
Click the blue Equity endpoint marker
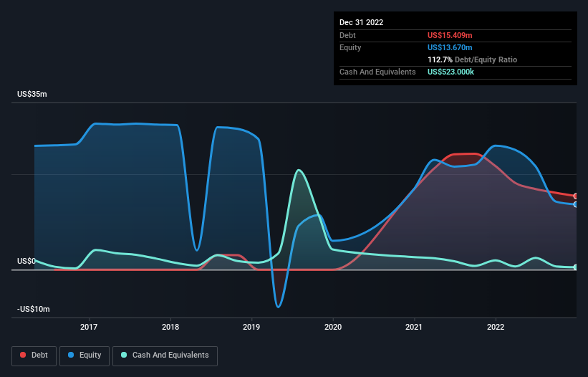(575, 204)
